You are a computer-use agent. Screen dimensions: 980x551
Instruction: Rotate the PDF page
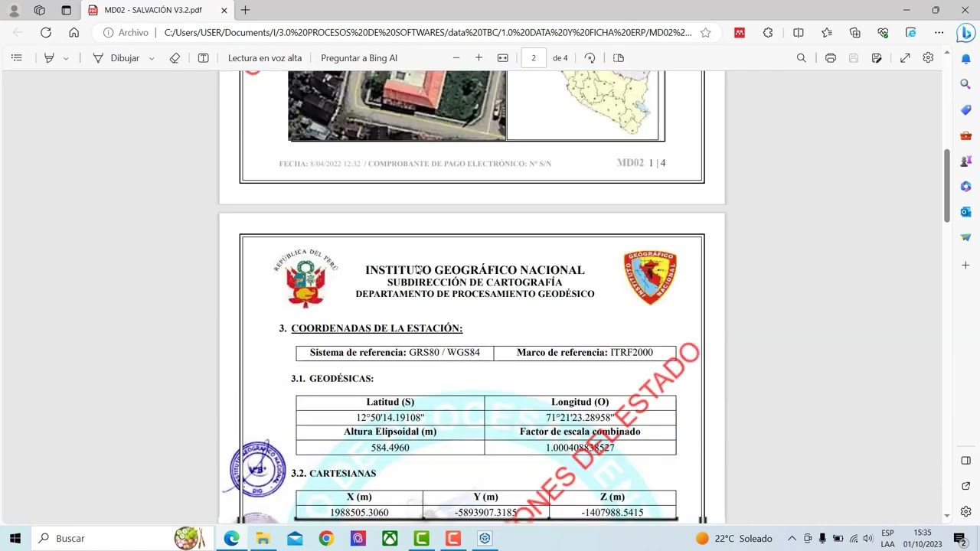click(x=590, y=58)
